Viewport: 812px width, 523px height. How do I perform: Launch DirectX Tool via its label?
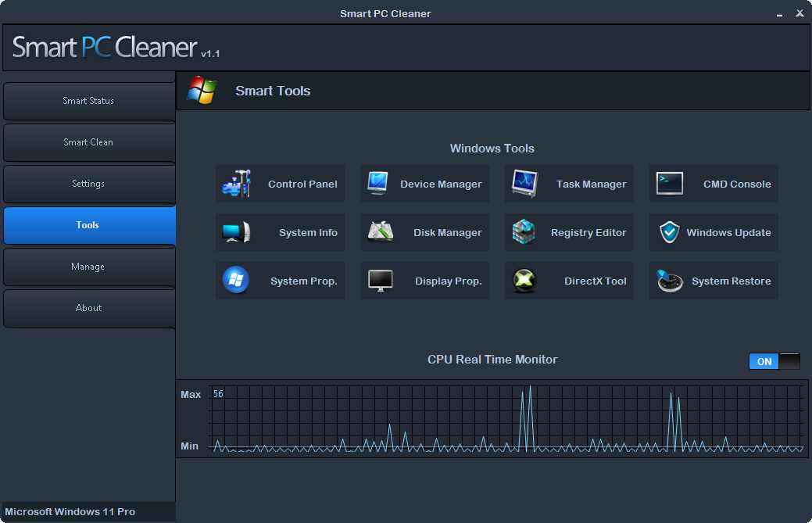click(x=595, y=281)
